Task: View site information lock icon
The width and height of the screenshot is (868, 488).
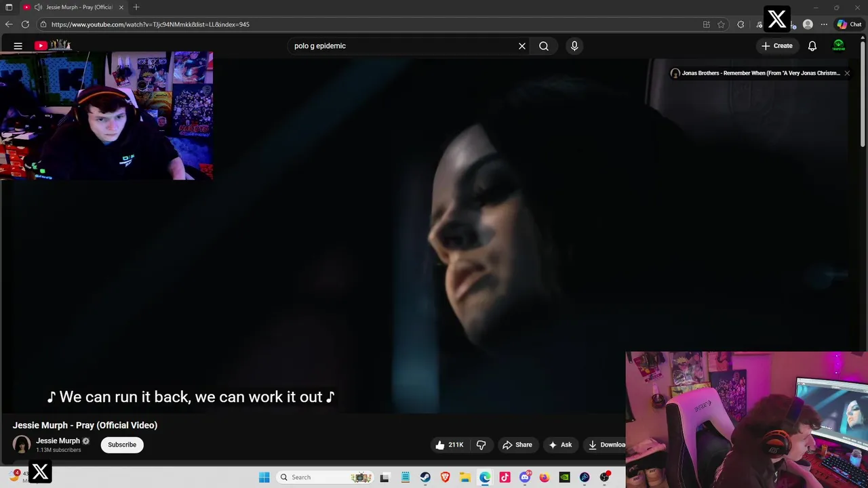Action: click(x=43, y=24)
